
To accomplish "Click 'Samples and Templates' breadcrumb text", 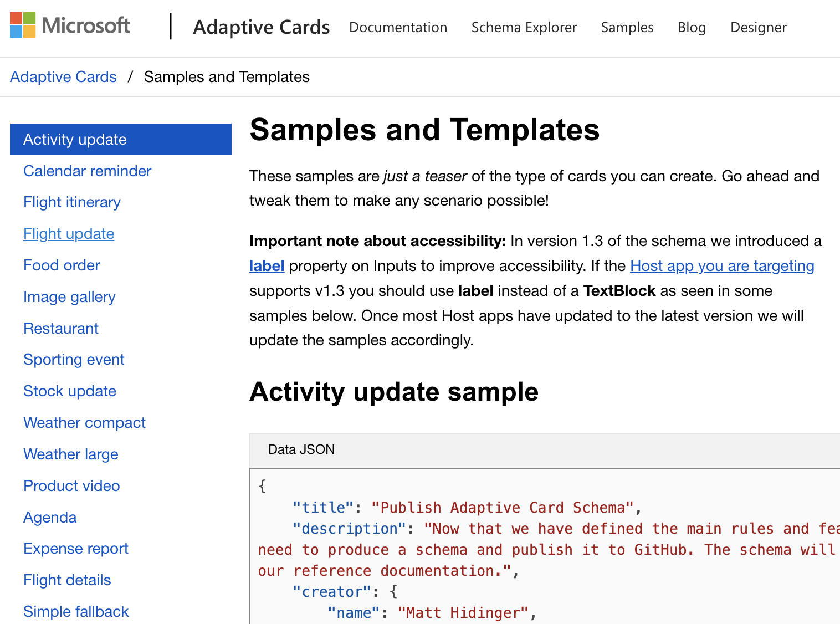I will point(227,76).
